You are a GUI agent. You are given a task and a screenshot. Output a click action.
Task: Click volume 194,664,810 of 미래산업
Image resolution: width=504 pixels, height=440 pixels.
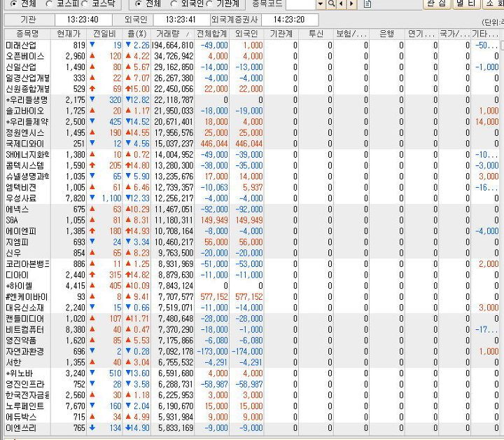coord(173,46)
